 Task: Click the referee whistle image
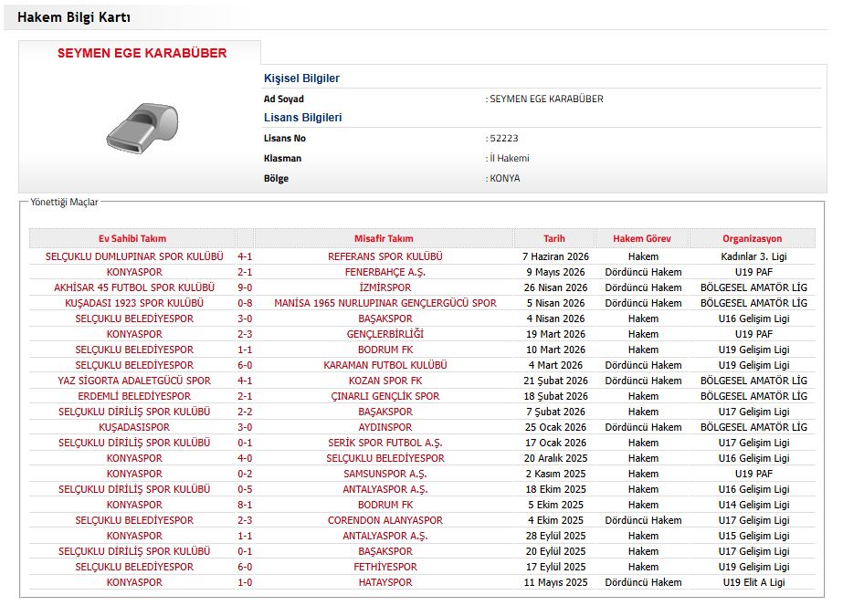tap(142, 127)
